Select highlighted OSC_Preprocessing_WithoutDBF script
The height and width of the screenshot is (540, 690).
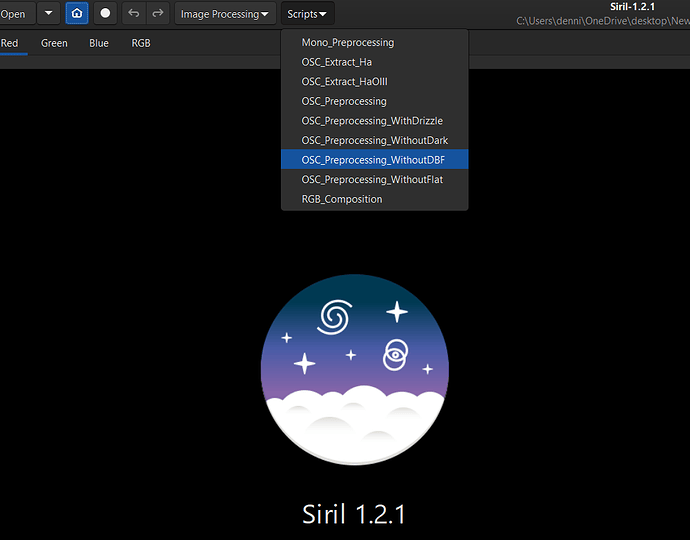coord(374,160)
